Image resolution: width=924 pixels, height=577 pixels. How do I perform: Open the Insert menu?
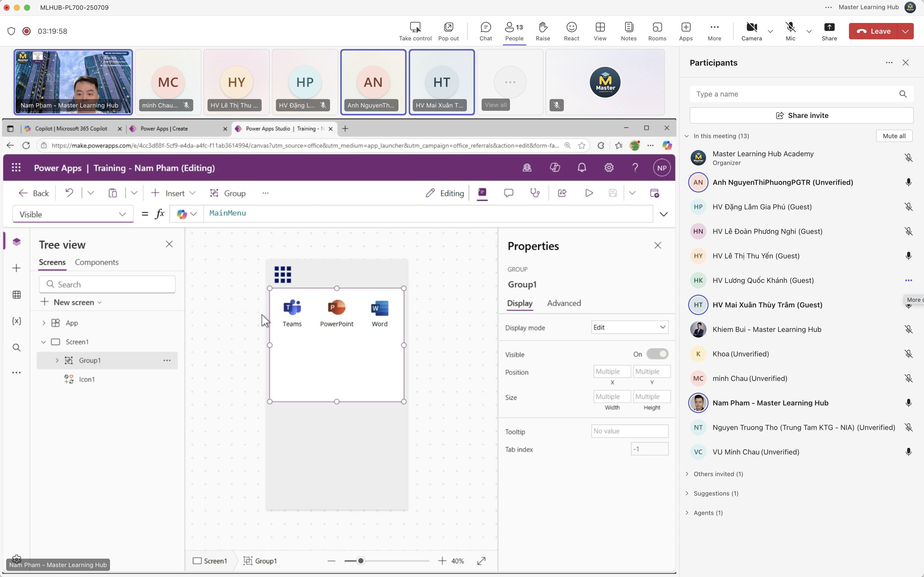point(174,193)
